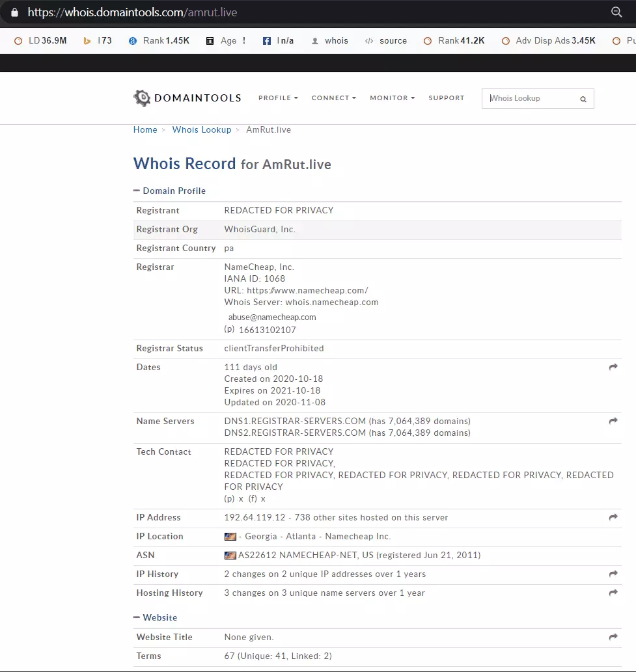Open the Age calendar toolbar item

226,41
